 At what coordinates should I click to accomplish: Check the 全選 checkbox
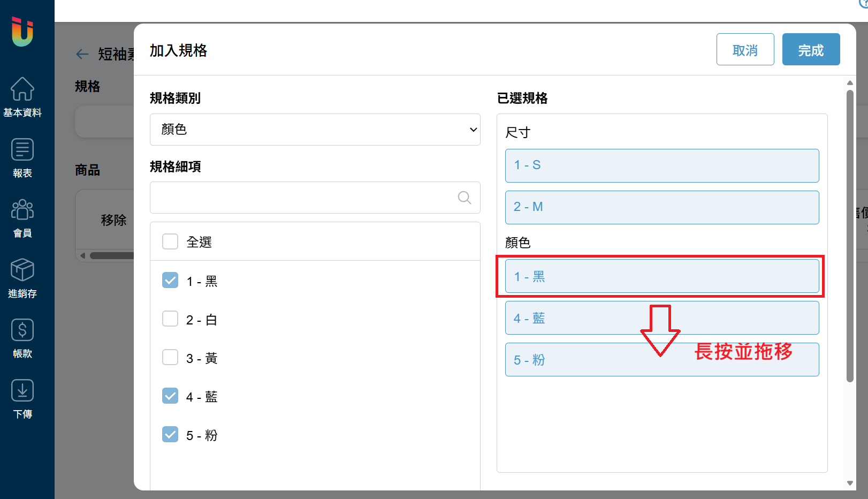pos(170,241)
